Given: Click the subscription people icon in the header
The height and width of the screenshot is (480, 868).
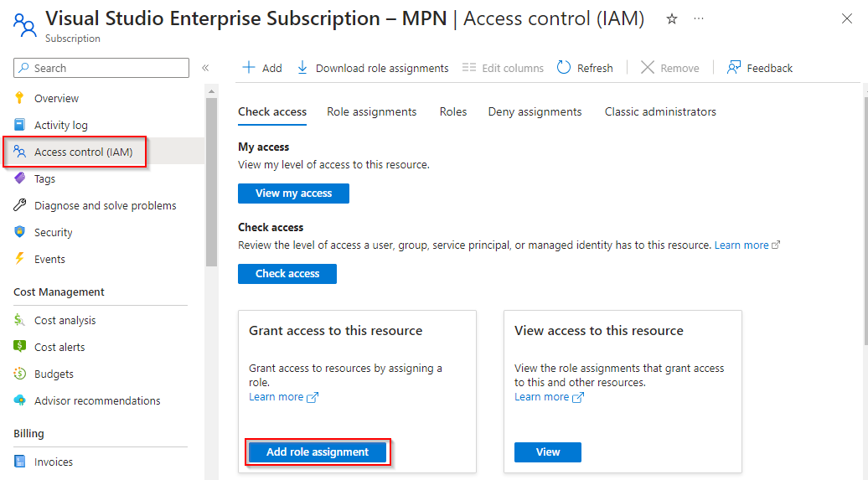Looking at the screenshot, I should (x=24, y=25).
